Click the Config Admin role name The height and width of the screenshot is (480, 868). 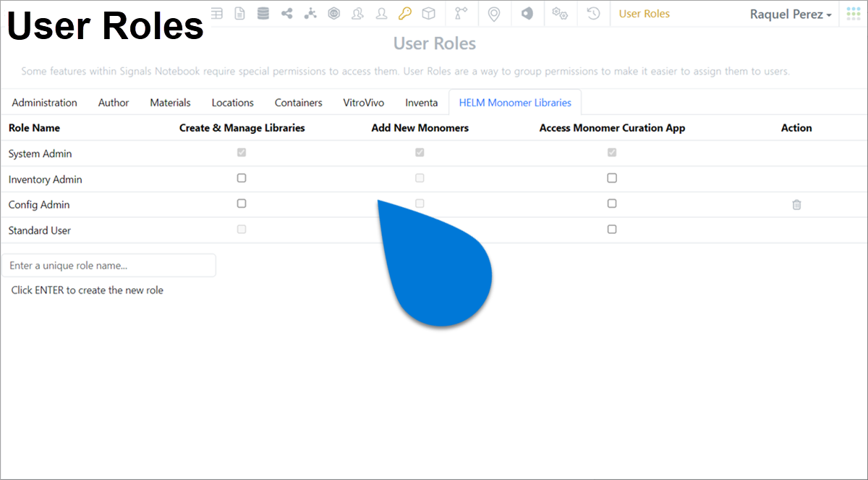[x=39, y=205]
